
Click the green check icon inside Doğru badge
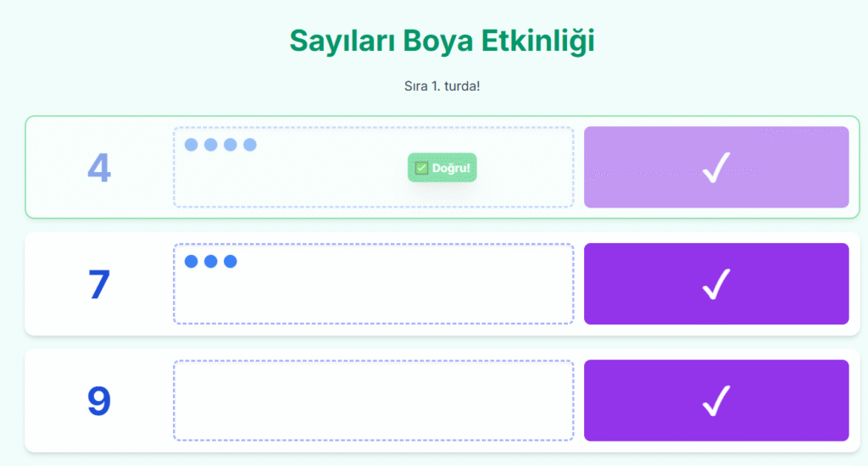[x=421, y=168]
